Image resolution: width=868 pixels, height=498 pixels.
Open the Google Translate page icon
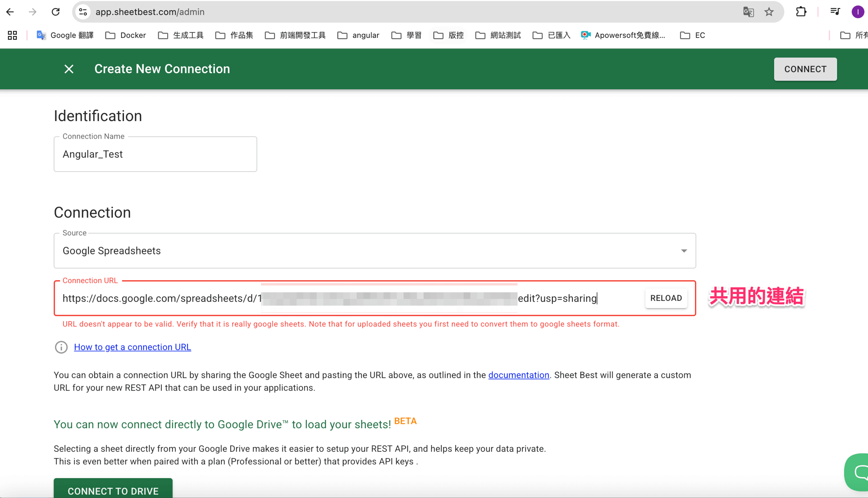coord(748,12)
